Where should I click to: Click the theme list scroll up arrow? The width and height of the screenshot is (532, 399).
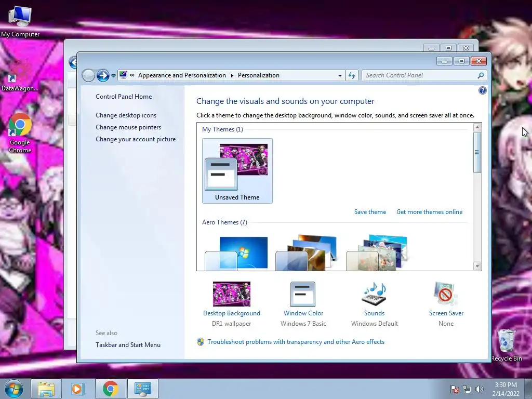(x=477, y=128)
